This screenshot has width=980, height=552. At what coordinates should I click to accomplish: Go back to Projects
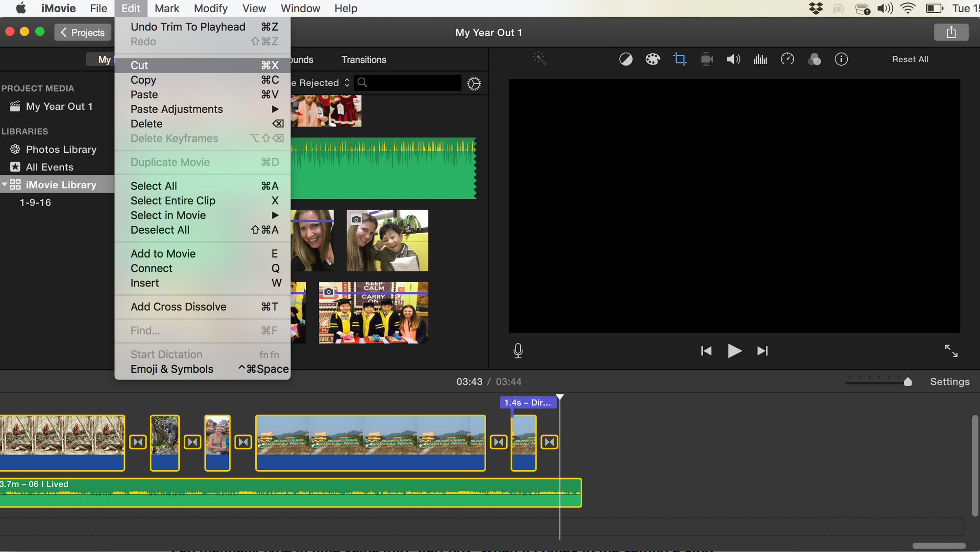click(83, 32)
